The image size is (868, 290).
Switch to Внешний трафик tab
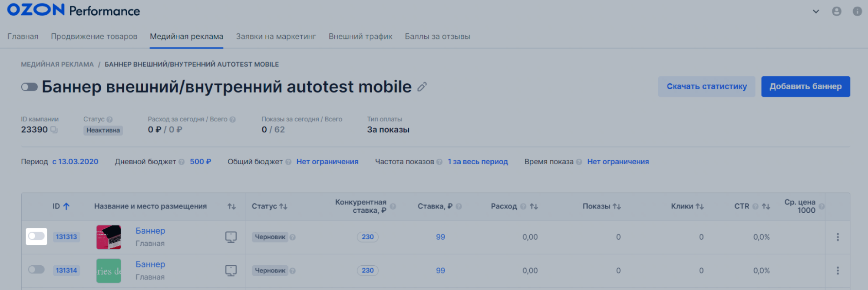(360, 36)
